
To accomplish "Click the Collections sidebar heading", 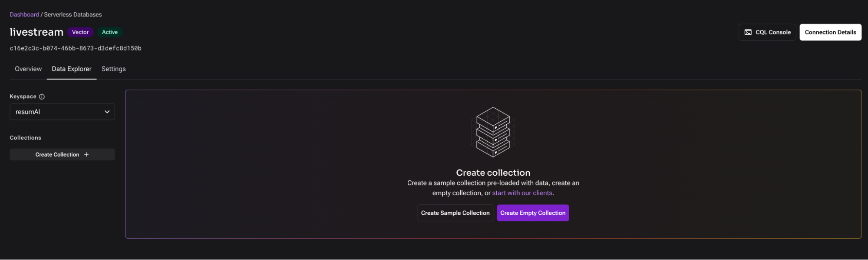I will point(26,138).
